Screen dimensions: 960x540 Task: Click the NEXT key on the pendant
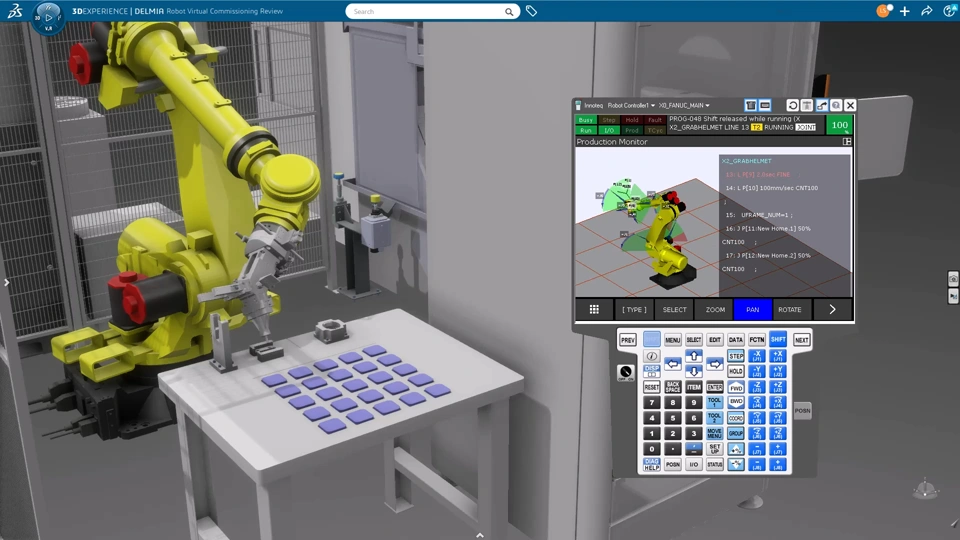click(x=801, y=340)
